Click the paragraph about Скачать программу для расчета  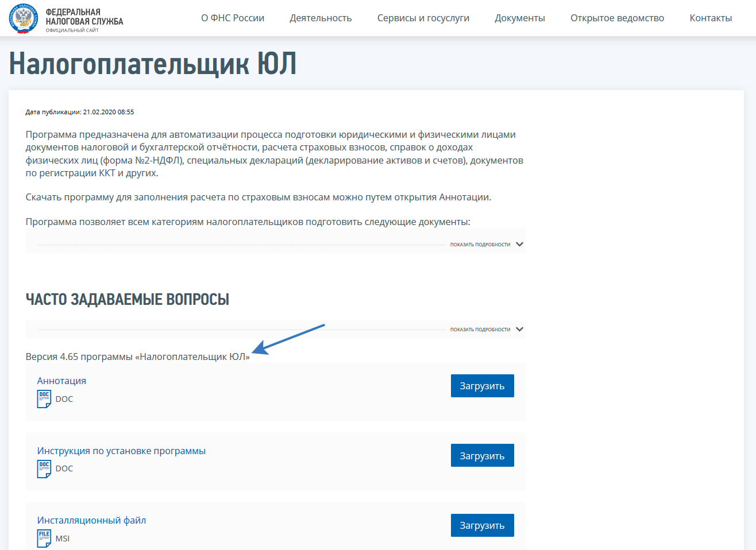click(259, 197)
